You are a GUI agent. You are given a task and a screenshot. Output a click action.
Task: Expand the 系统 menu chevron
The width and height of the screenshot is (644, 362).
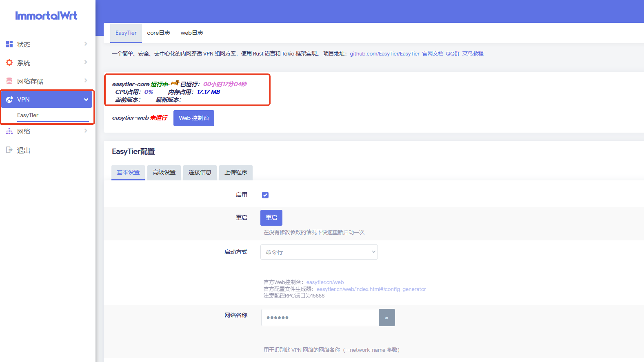[x=86, y=62]
